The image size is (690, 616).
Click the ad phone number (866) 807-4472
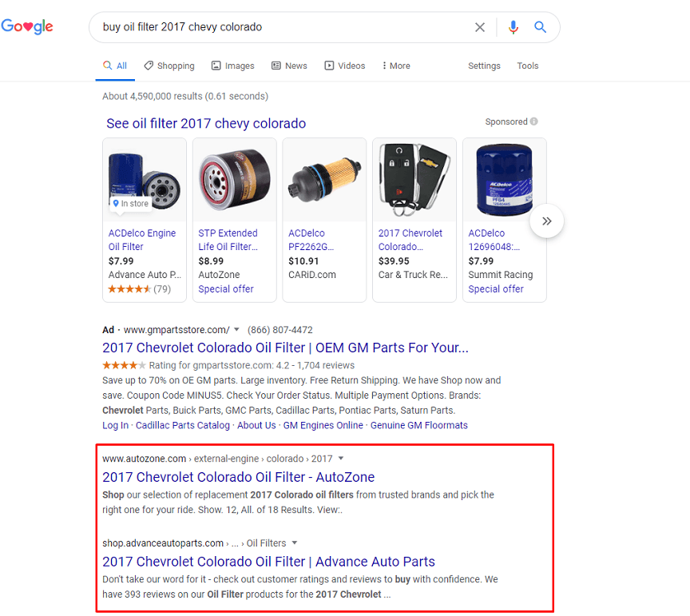click(x=280, y=330)
